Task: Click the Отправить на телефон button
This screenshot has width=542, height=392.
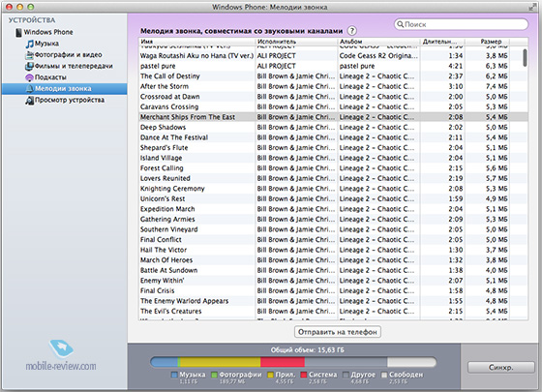Action: (x=338, y=332)
